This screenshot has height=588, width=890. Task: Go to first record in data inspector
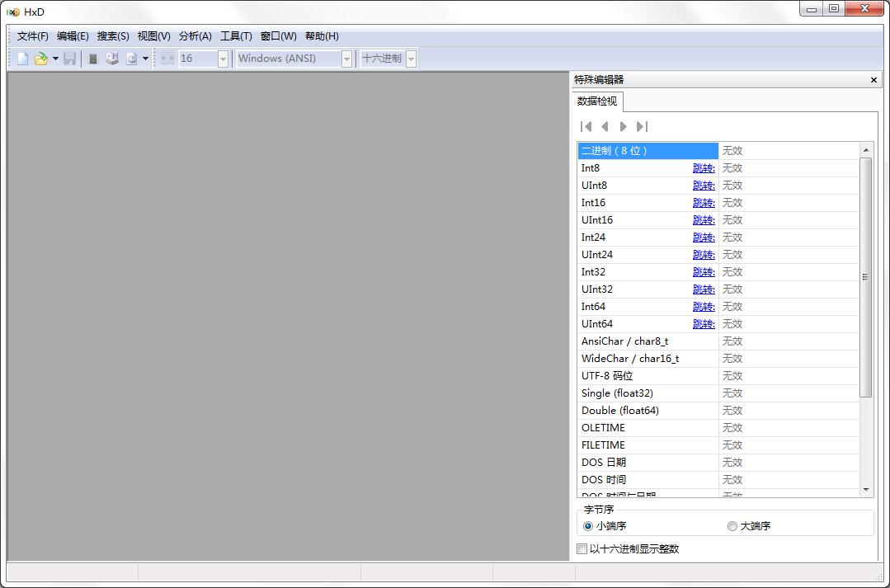(x=586, y=126)
